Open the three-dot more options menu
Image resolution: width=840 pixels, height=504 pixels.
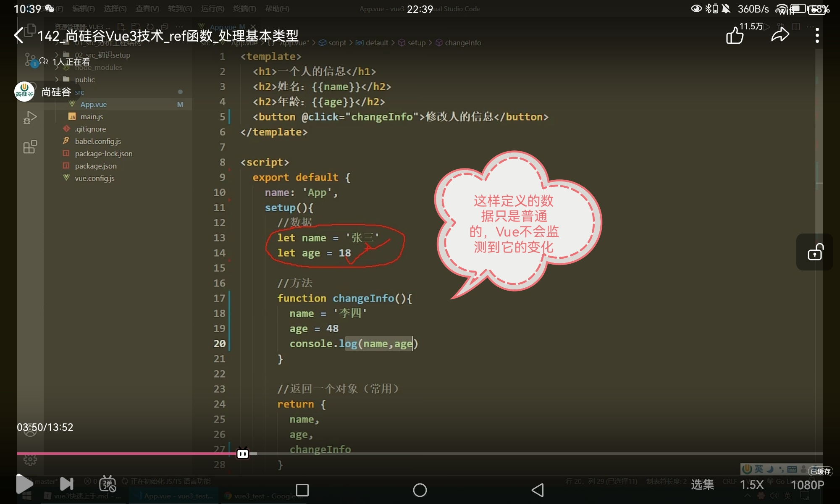point(817,36)
